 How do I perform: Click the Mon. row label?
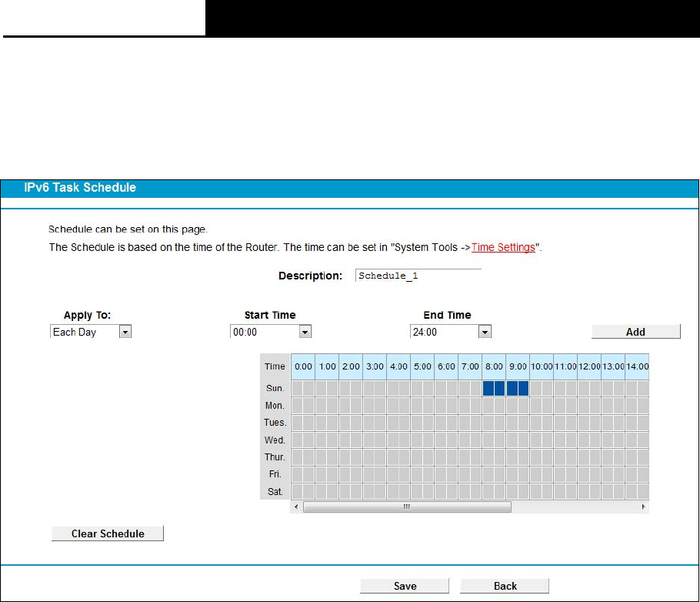[275, 406]
